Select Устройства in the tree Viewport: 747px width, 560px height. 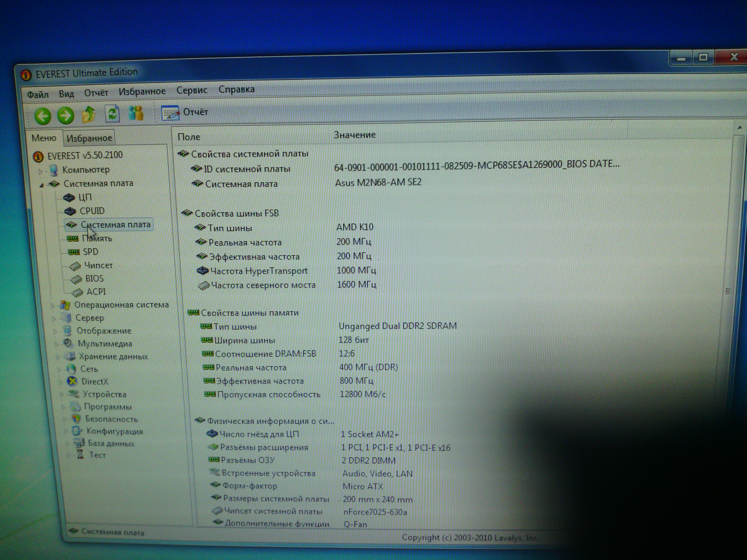pyautogui.click(x=105, y=394)
